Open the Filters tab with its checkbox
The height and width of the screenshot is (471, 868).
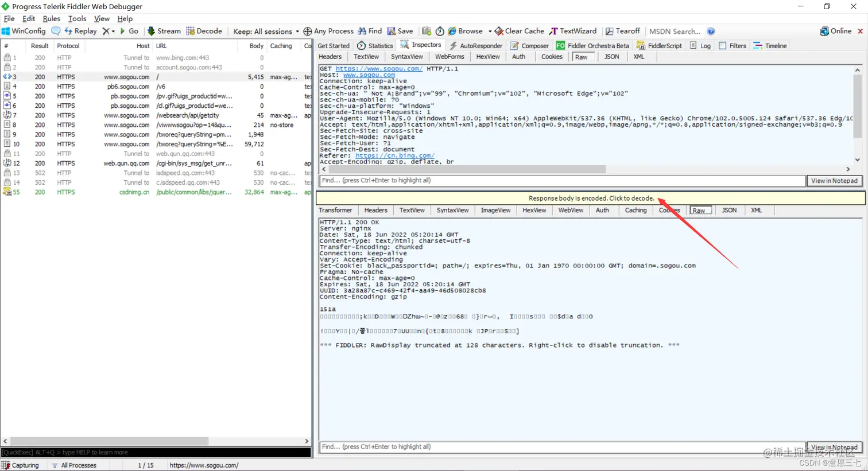tap(732, 45)
